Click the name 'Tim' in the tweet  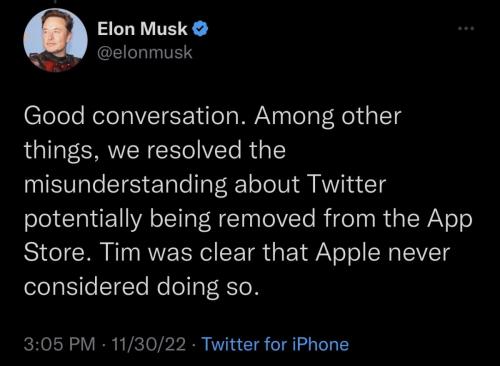click(120, 252)
